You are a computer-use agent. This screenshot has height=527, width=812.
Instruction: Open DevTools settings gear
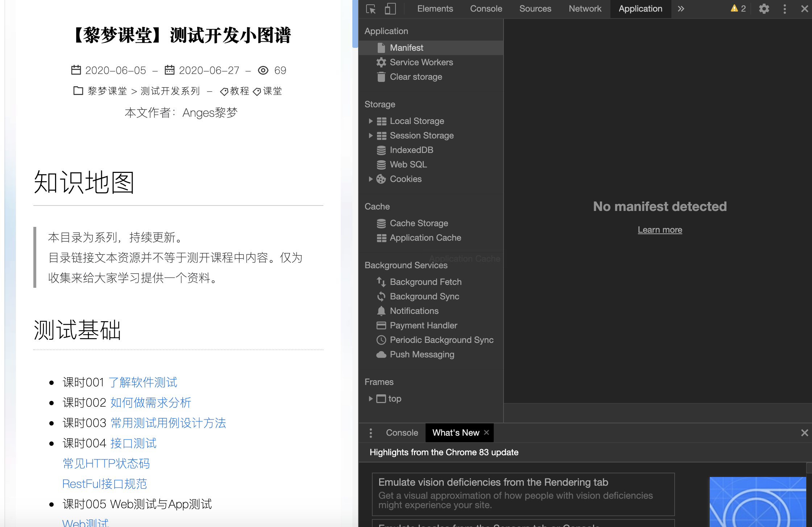tap(764, 9)
